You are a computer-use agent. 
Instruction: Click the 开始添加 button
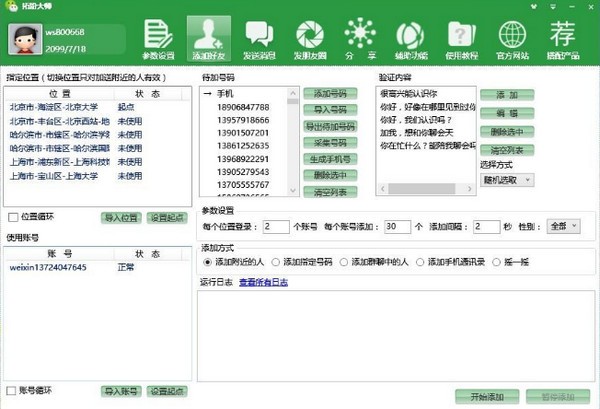pyautogui.click(x=487, y=397)
